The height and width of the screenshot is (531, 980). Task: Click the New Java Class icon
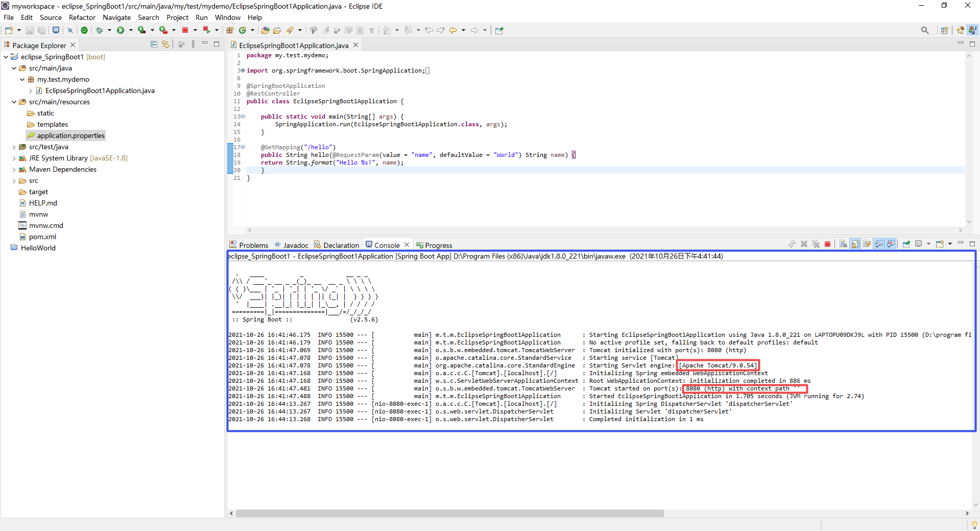[243, 30]
